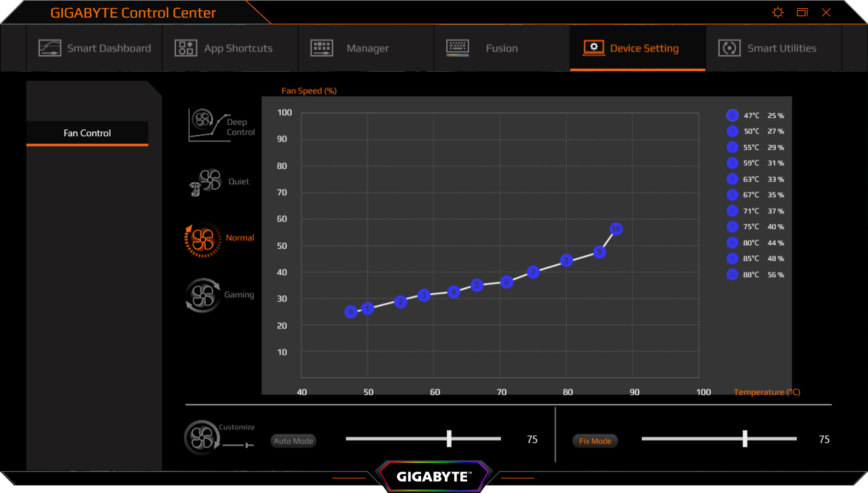
Task: Click curve point 9 on the fan graph
Action: click(x=599, y=252)
